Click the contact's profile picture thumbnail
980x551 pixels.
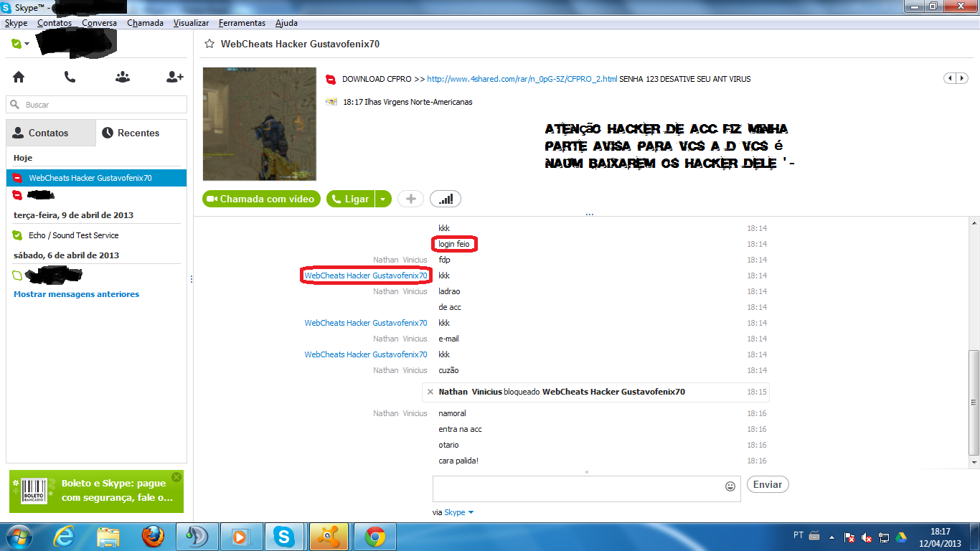point(259,124)
